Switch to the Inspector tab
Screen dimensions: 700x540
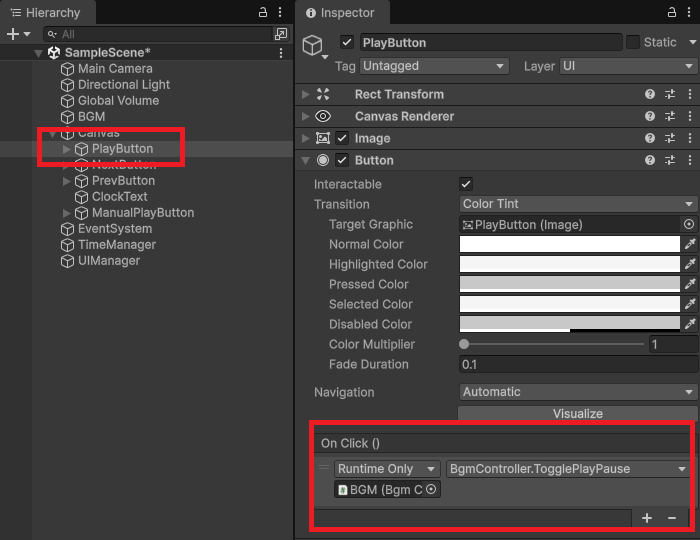pyautogui.click(x=339, y=13)
